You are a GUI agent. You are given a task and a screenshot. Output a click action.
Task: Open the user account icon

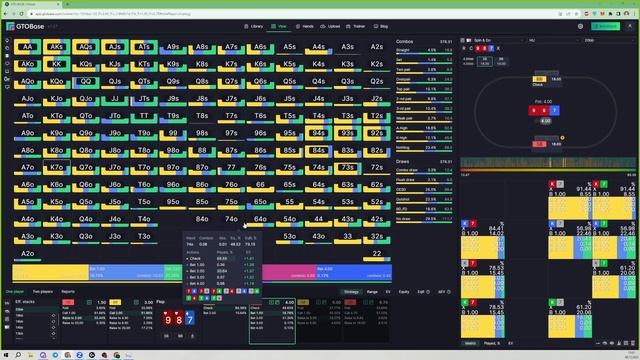click(x=630, y=26)
